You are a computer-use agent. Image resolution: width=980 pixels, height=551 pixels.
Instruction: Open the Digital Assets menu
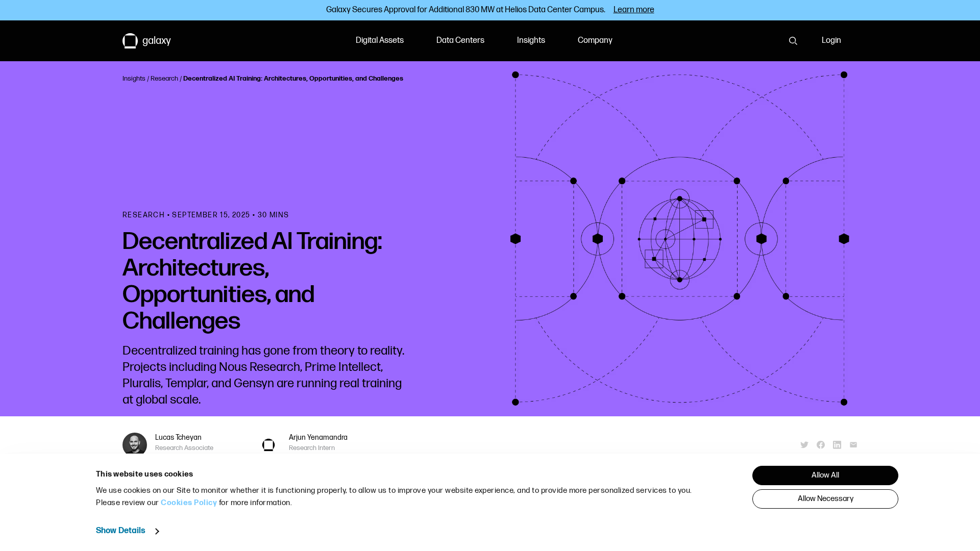(379, 40)
